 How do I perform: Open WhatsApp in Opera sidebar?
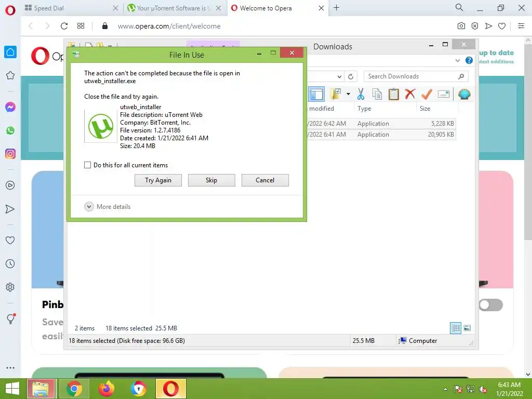click(10, 130)
